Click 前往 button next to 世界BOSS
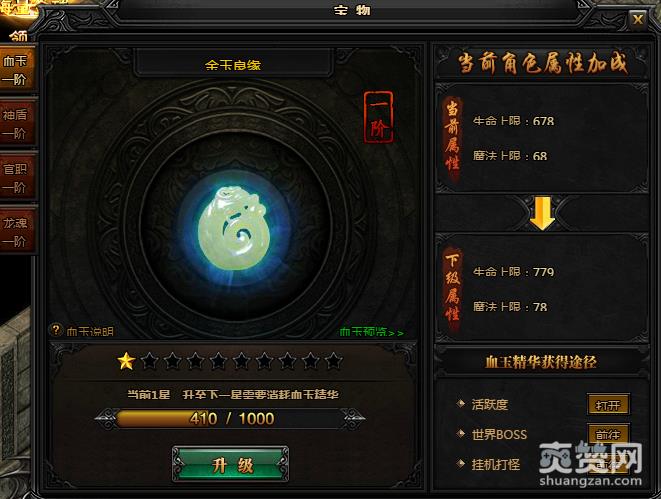This screenshot has height=499, width=661. 608,434
